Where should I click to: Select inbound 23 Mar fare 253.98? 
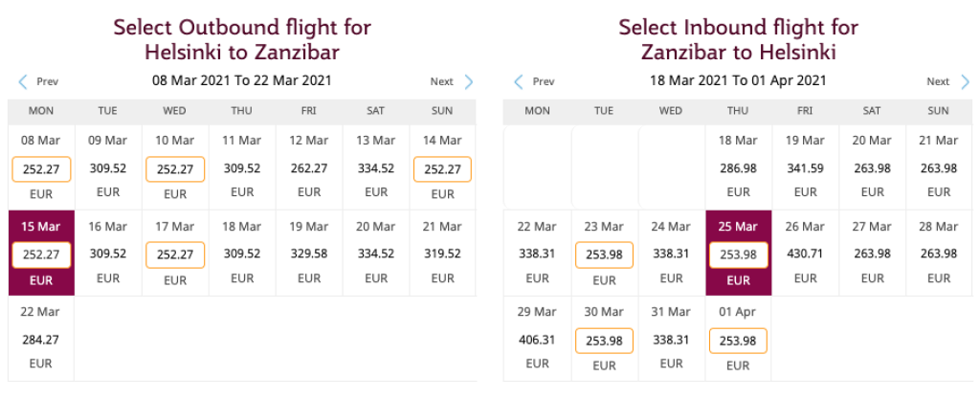point(604,255)
